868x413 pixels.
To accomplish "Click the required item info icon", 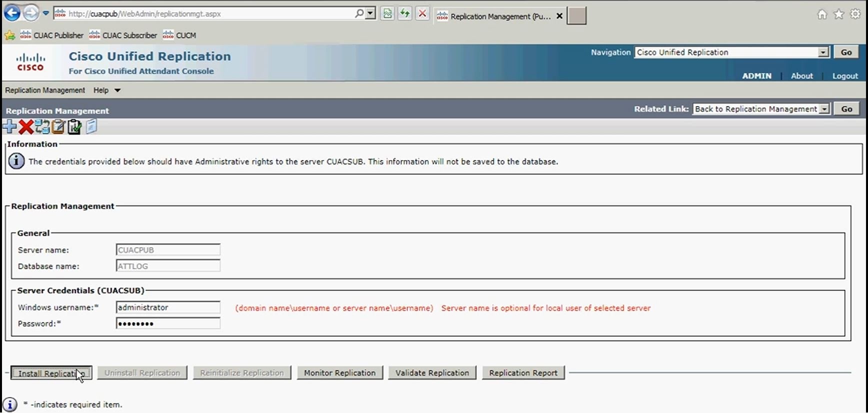I will tap(10, 404).
